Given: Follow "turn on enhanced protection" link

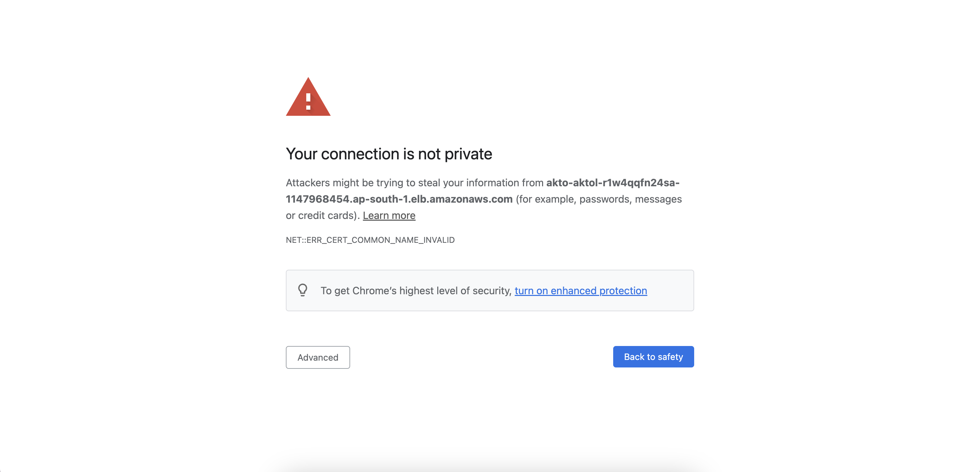Looking at the screenshot, I should tap(581, 291).
